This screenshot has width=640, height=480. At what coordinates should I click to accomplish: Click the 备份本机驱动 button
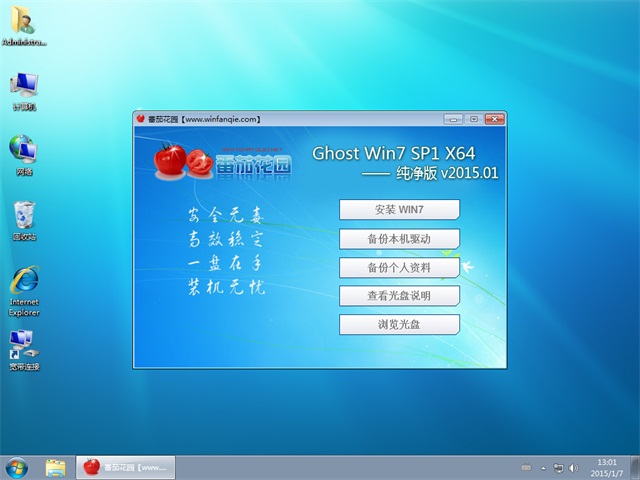pos(399,239)
